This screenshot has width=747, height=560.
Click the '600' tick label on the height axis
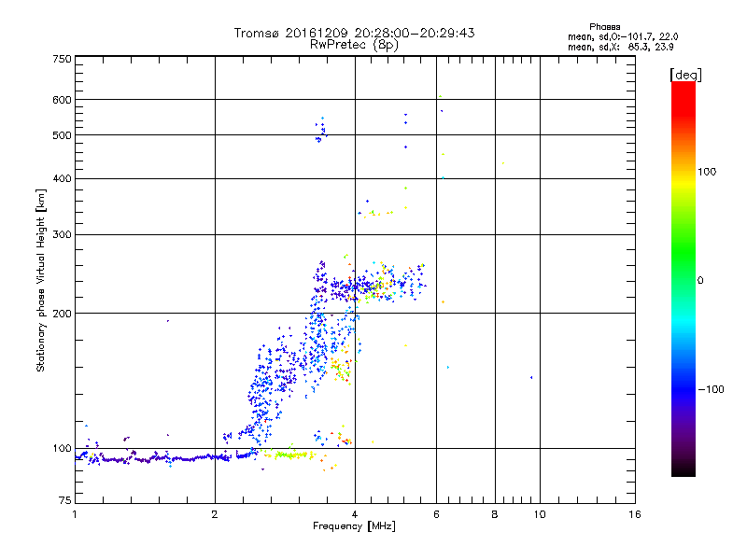coord(62,100)
